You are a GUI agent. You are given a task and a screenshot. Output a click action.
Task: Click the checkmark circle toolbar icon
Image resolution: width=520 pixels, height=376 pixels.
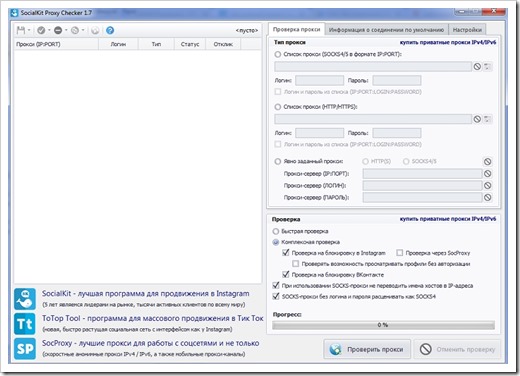[x=41, y=30]
